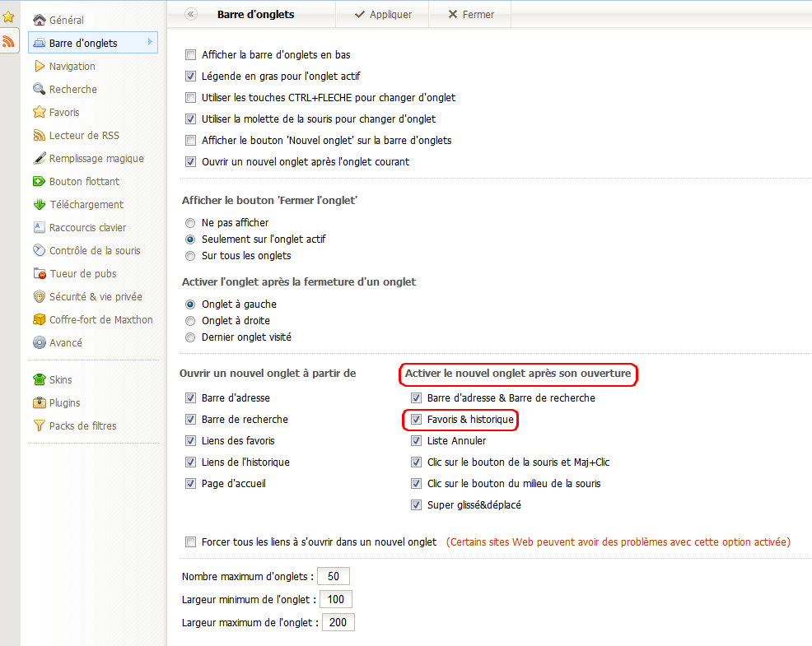Click the Appliquer button
This screenshot has height=646, width=812.
click(383, 14)
